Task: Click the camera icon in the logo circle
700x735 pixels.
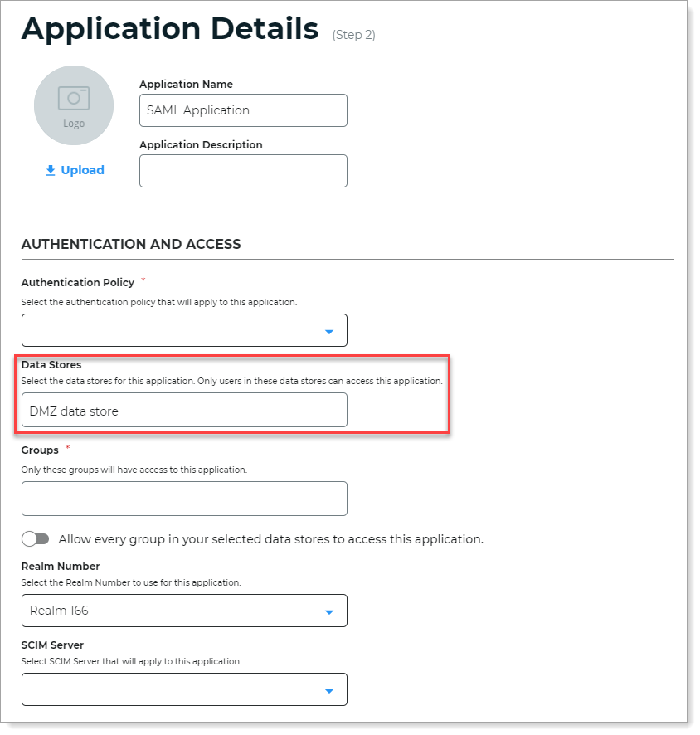Action: point(74,99)
